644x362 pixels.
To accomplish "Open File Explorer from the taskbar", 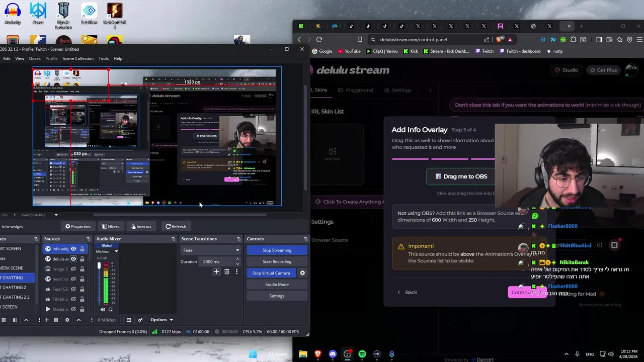I will (303, 354).
